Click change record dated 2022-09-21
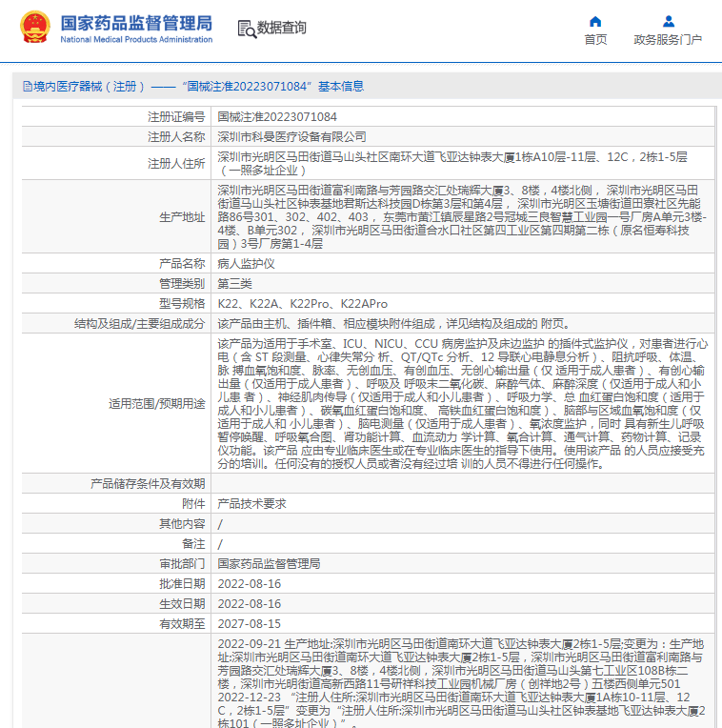722x728 pixels. [x=461, y=664]
